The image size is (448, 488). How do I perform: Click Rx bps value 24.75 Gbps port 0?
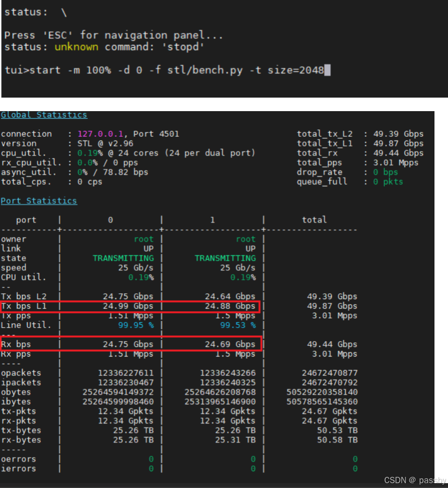[x=128, y=344]
